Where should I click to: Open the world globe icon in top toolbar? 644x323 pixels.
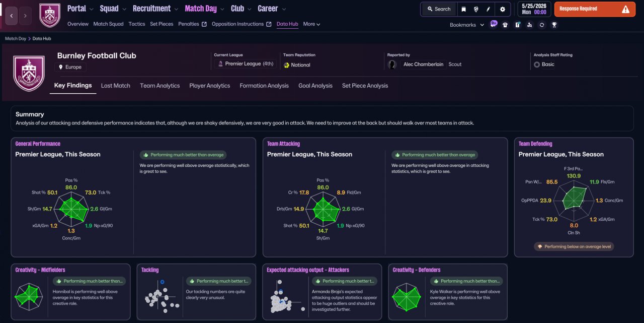point(475,9)
